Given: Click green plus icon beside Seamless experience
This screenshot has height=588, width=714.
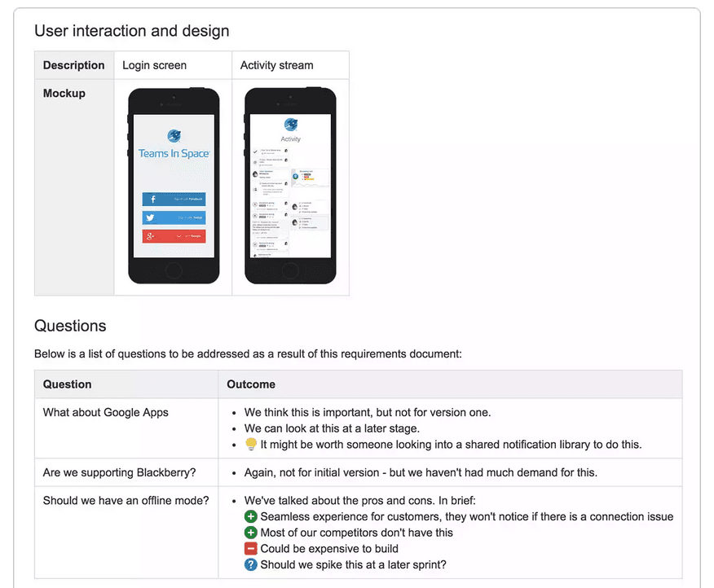Looking at the screenshot, I should click(x=251, y=516).
